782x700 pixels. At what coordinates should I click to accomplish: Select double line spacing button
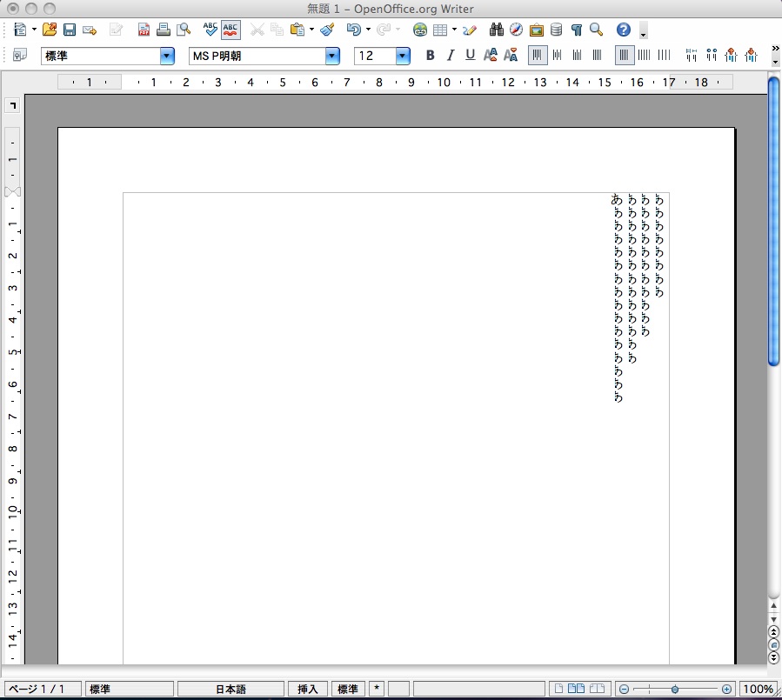tap(664, 55)
